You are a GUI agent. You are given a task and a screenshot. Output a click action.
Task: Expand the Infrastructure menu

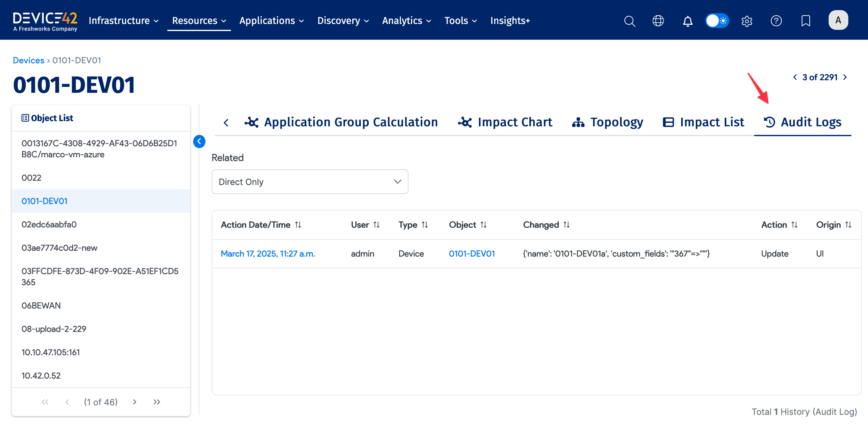[x=123, y=21]
